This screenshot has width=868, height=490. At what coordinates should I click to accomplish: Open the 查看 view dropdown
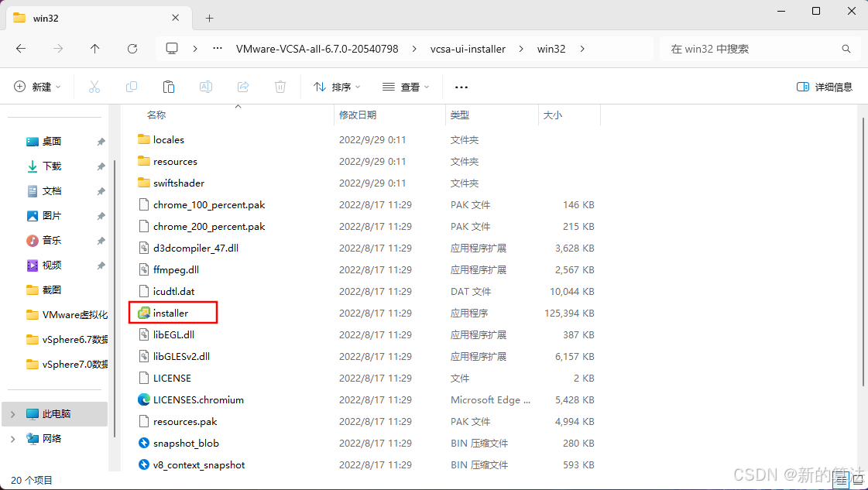[406, 87]
